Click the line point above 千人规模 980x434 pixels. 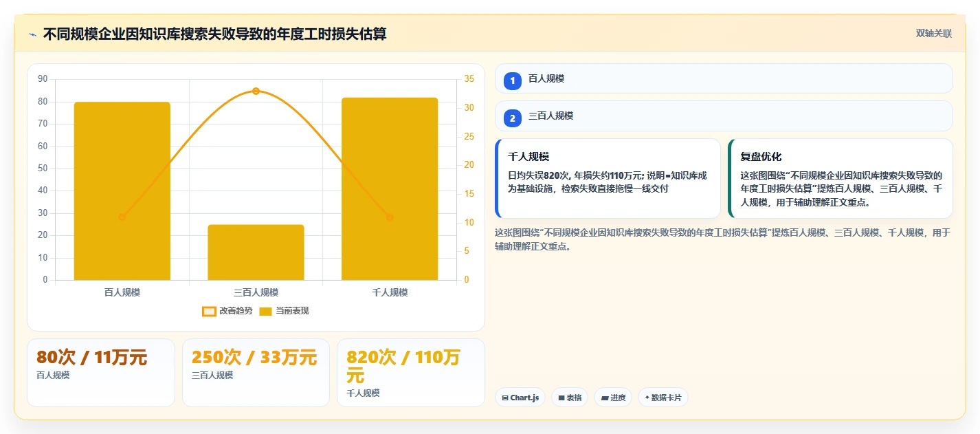point(390,217)
